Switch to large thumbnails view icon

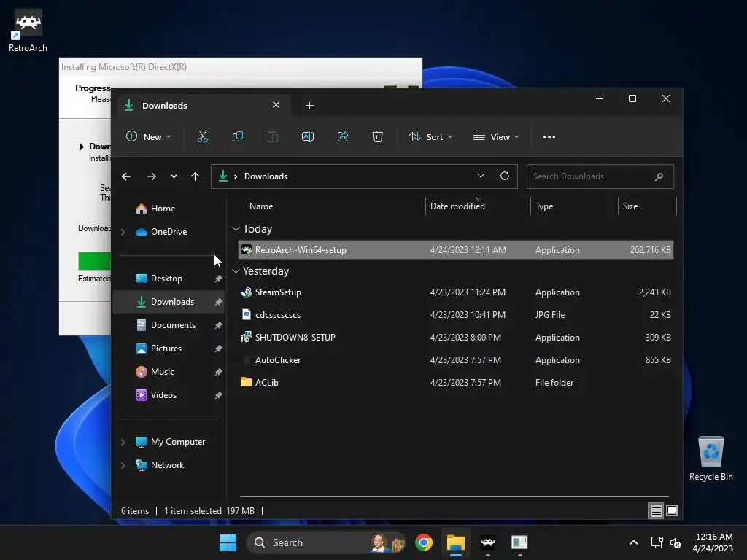(x=672, y=510)
